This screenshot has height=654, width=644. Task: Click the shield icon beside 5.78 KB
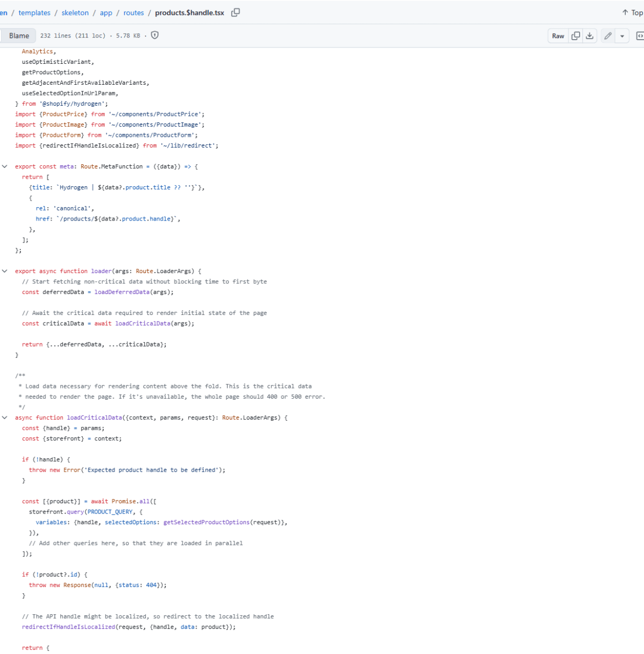tap(155, 35)
